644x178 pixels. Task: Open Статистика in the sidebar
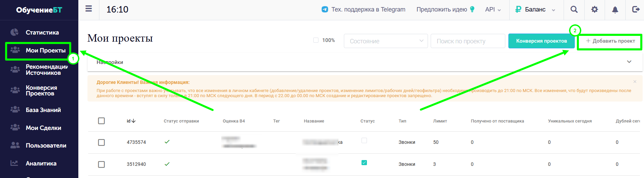click(x=42, y=32)
